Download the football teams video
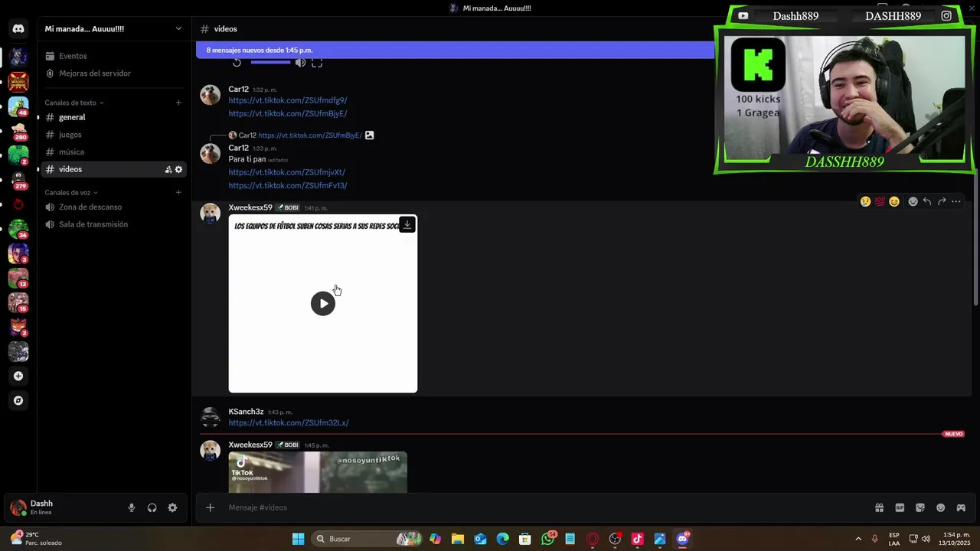 pyautogui.click(x=407, y=224)
